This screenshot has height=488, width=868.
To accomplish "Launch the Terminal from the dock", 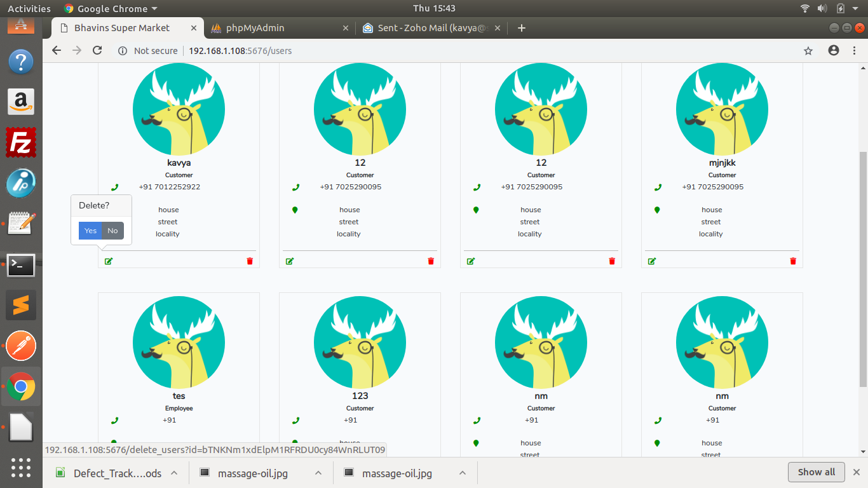I will [21, 265].
